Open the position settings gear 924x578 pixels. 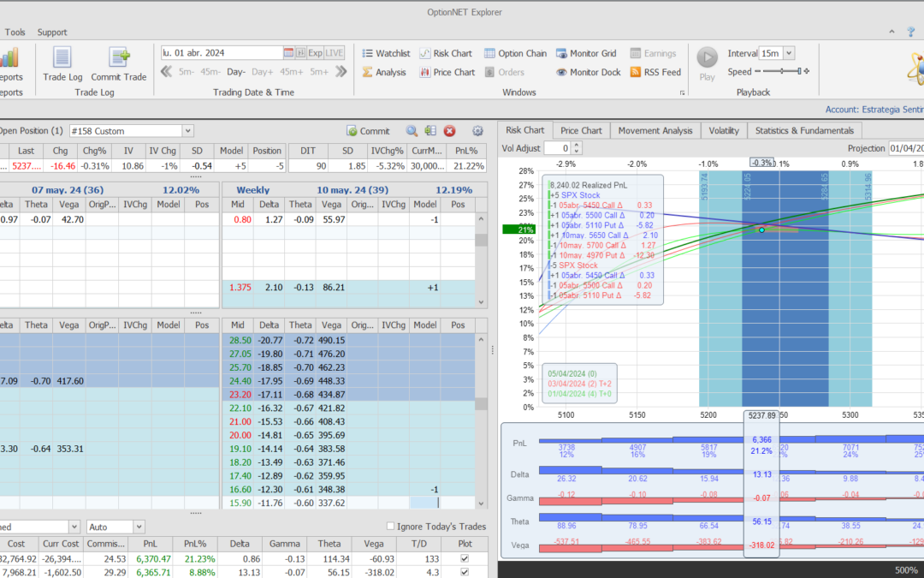pyautogui.click(x=477, y=131)
